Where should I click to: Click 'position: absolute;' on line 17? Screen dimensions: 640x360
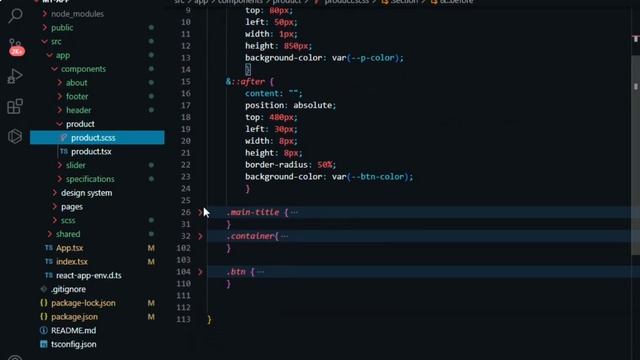click(x=291, y=105)
